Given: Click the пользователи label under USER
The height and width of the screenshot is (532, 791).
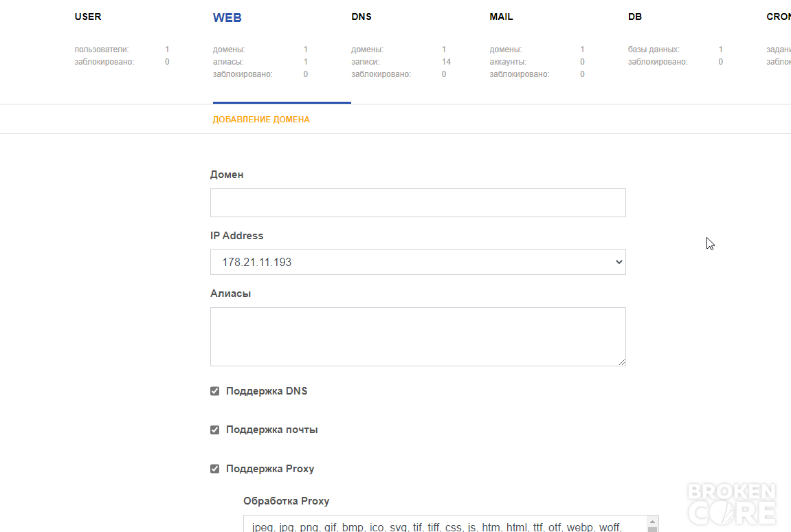Looking at the screenshot, I should 102,49.
